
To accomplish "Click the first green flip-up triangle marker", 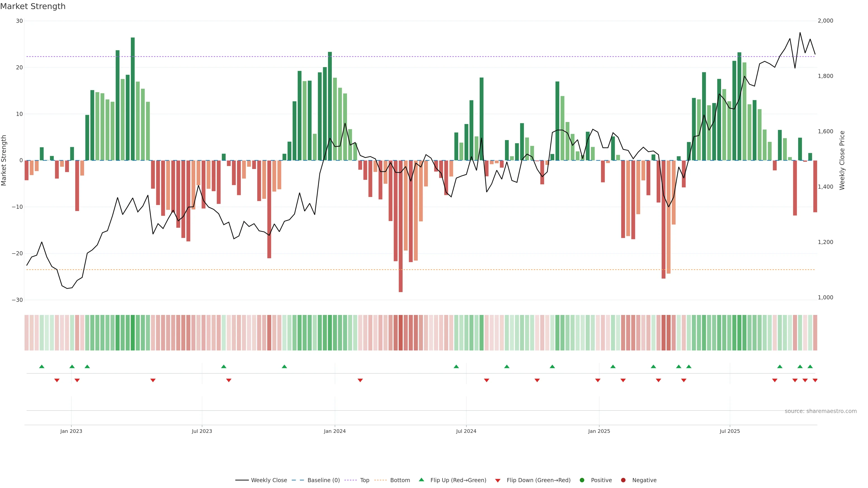I will point(42,366).
